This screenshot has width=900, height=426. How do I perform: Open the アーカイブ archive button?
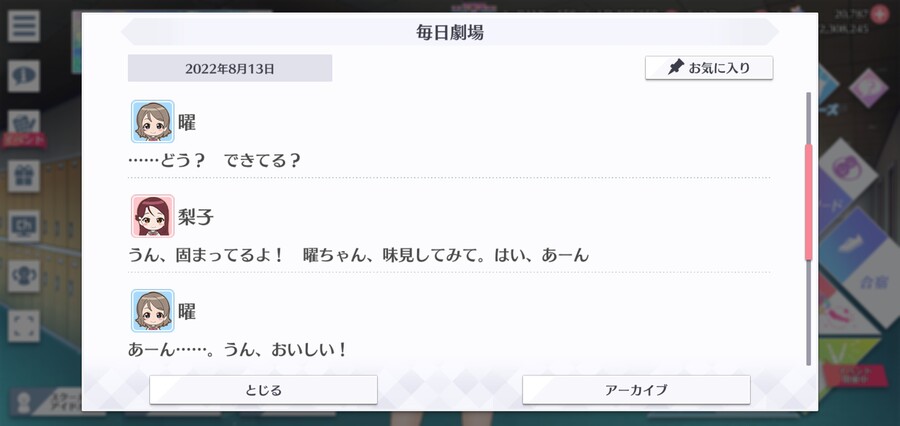point(636,390)
